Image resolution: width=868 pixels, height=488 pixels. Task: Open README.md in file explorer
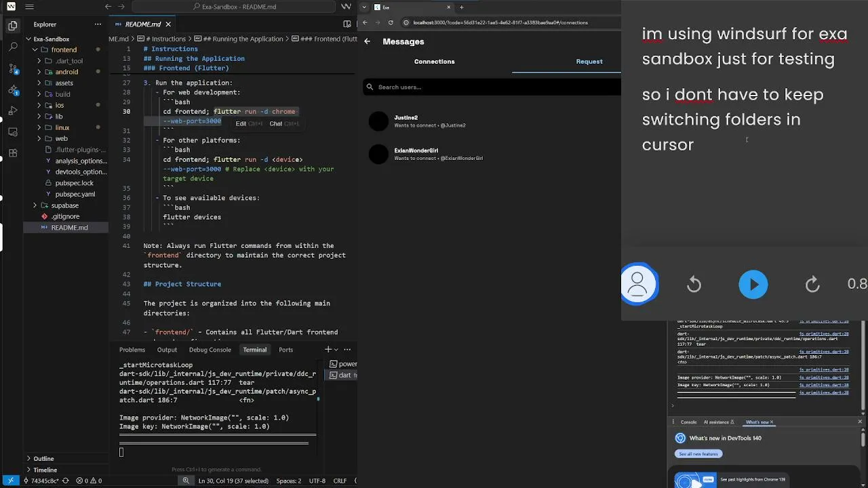66,228
